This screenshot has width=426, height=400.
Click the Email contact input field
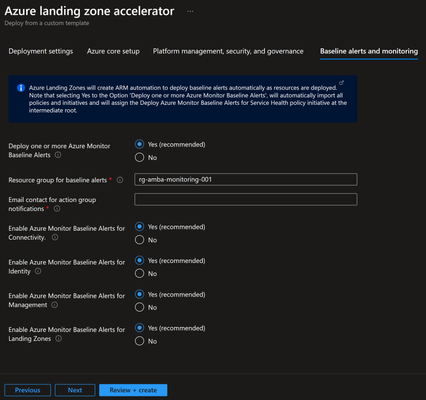coord(246,199)
